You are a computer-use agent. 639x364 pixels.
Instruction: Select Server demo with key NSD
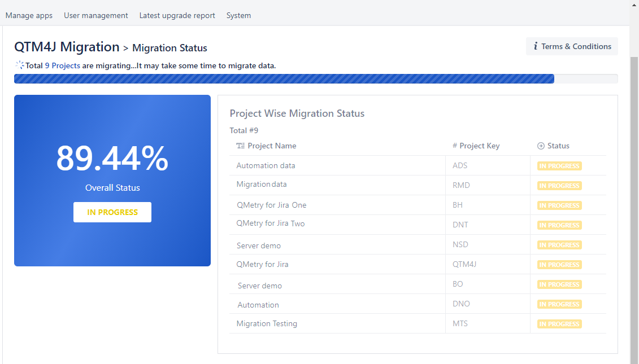point(259,246)
